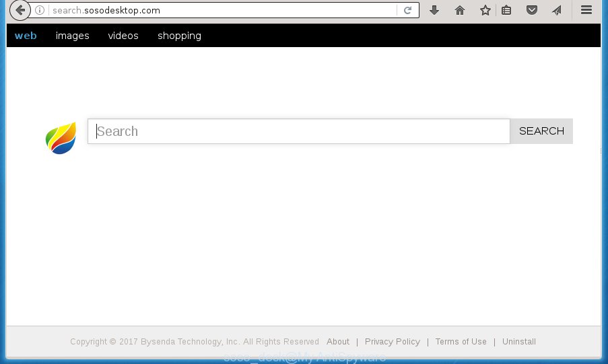Switch to the images tab
This screenshot has height=364, width=608.
(73, 36)
